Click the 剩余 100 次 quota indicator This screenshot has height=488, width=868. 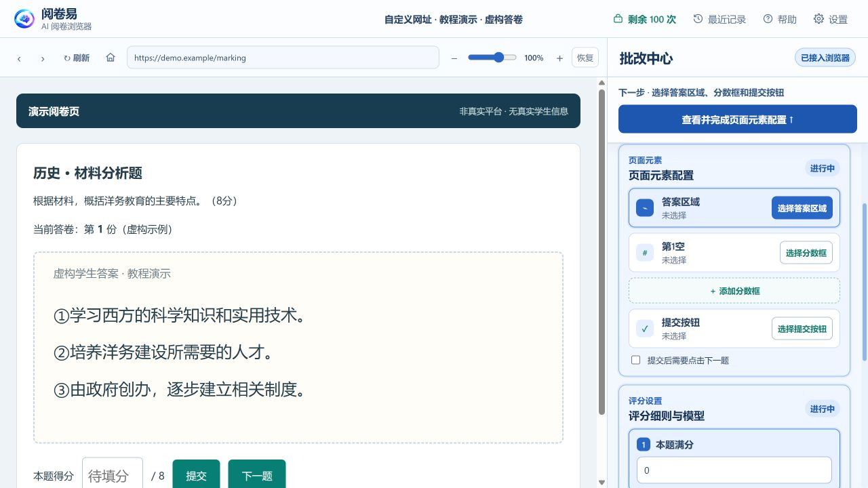[644, 19]
